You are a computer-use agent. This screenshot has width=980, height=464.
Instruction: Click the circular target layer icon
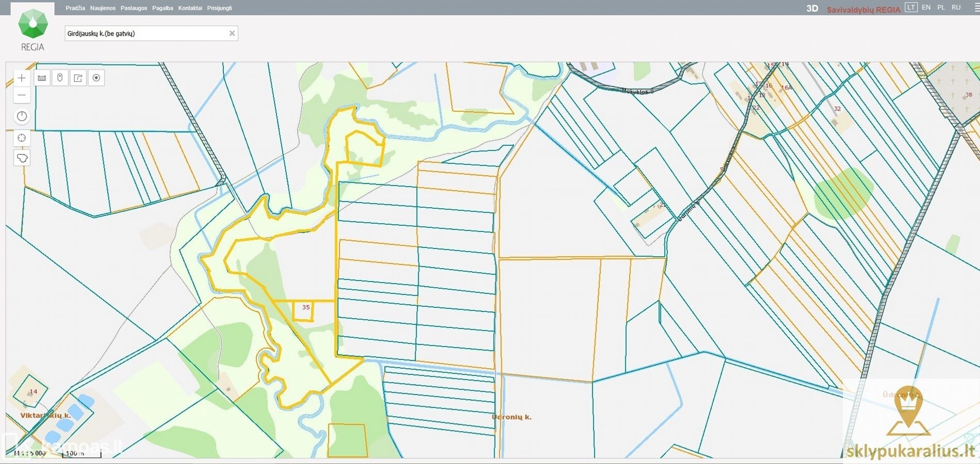pos(96,78)
